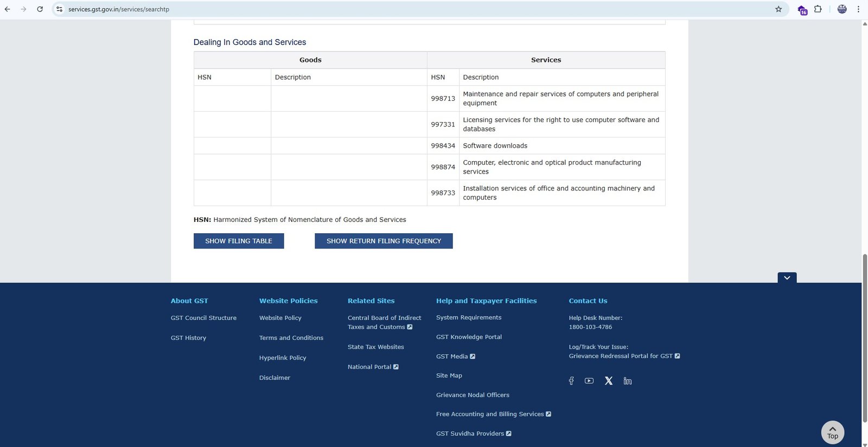Click the 'Related Sites' footer heading
The width and height of the screenshot is (868, 447).
pos(371,301)
